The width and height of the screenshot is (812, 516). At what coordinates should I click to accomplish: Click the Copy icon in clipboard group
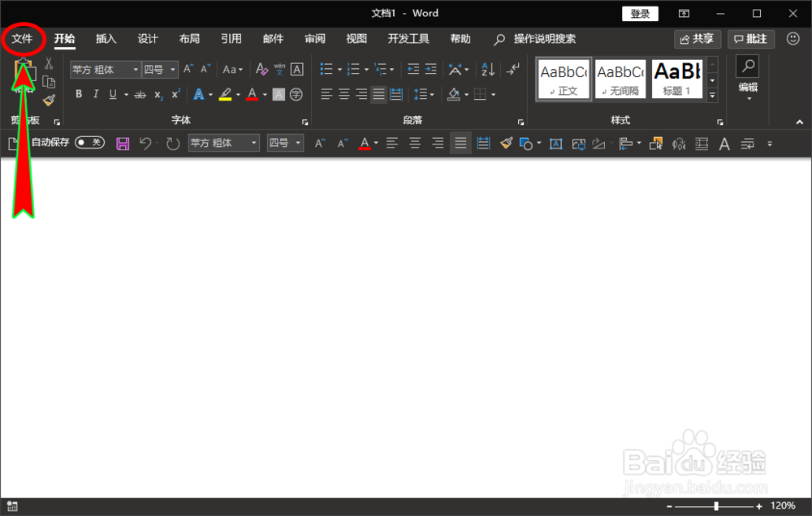pos(49,82)
